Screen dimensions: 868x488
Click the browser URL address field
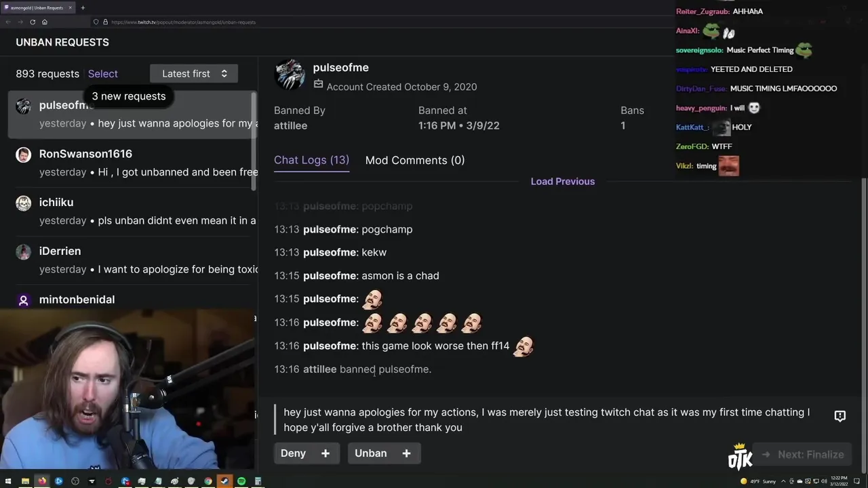pos(380,22)
